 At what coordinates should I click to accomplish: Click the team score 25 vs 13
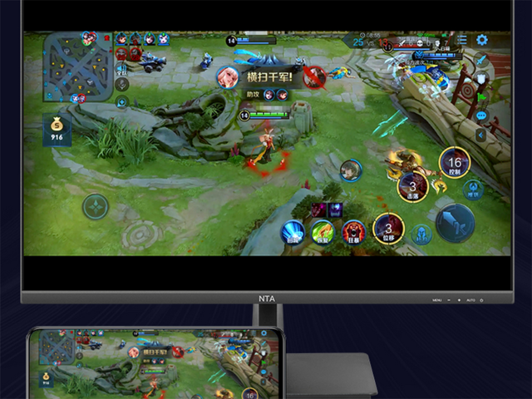coord(371,42)
